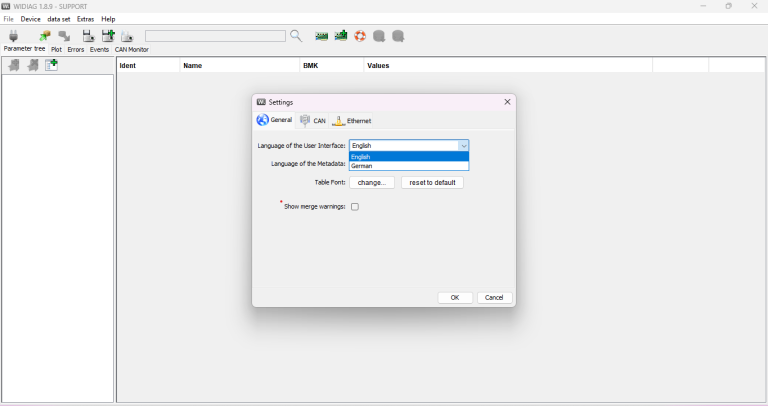Click the CAN connector icon in Settings
768x406 pixels.
305,120
